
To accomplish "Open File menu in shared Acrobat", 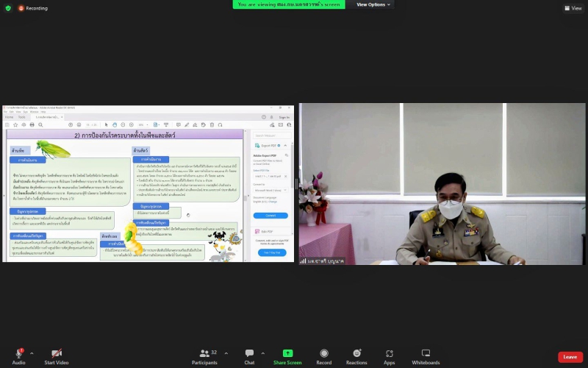I will point(5,112).
